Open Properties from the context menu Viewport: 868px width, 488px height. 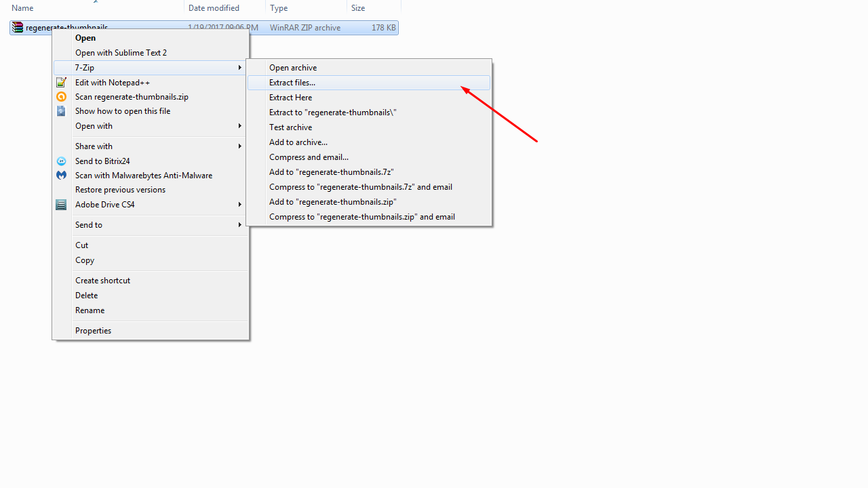pyautogui.click(x=151, y=331)
